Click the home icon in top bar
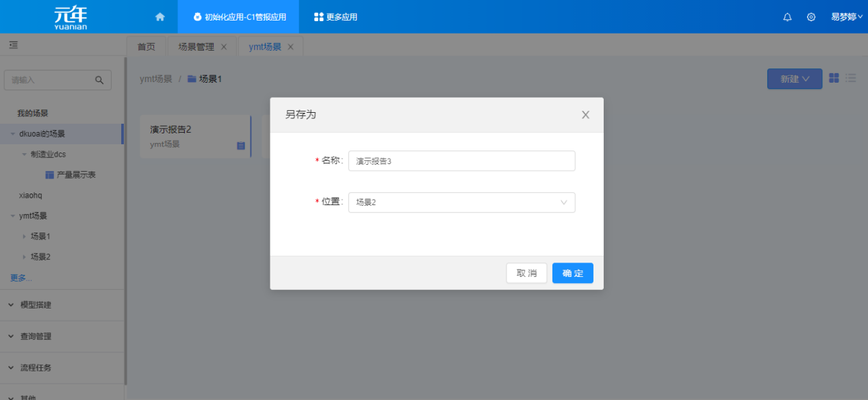 (x=160, y=16)
